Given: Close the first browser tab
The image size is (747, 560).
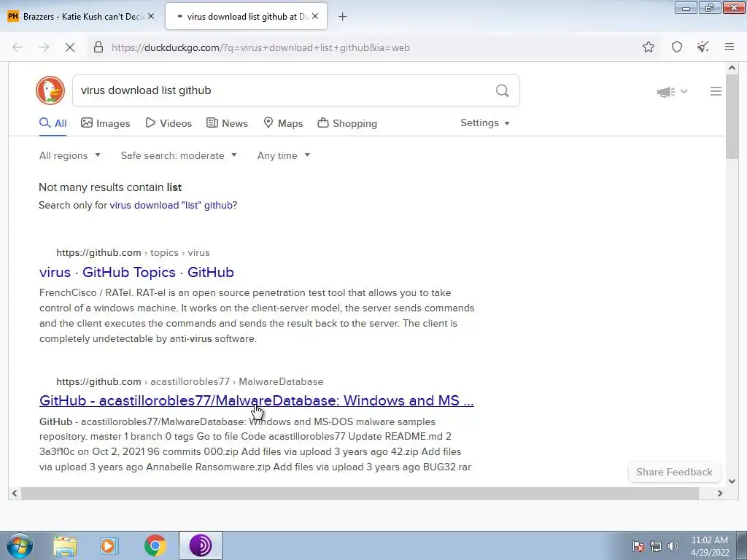Looking at the screenshot, I should (x=150, y=16).
